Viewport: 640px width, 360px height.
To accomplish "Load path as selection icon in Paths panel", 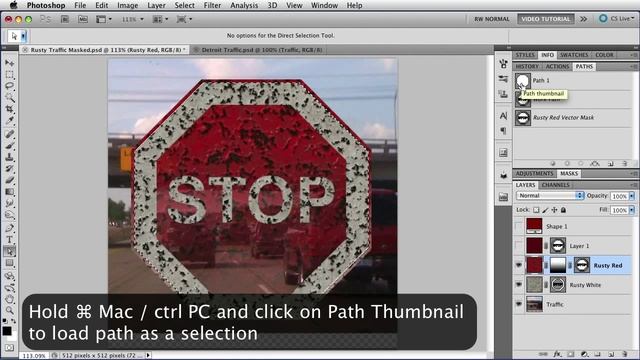I will pos(581,163).
